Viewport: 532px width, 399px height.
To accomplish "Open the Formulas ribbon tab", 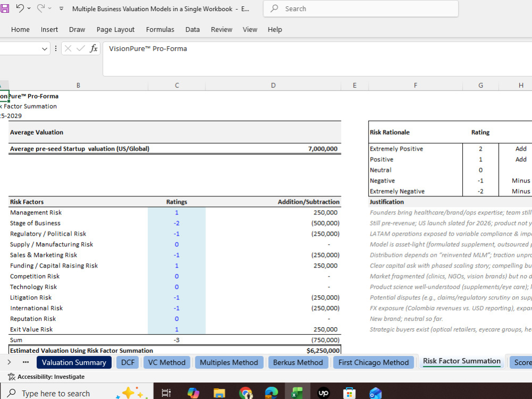I will click(x=160, y=29).
